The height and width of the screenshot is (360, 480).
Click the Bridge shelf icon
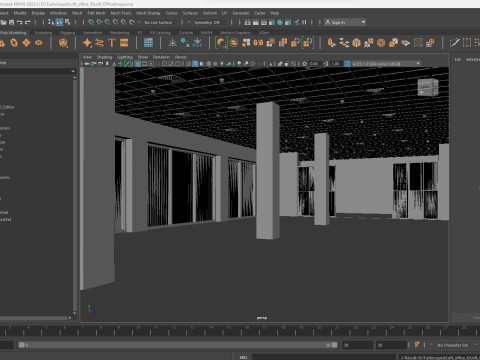pyautogui.click(x=344, y=43)
